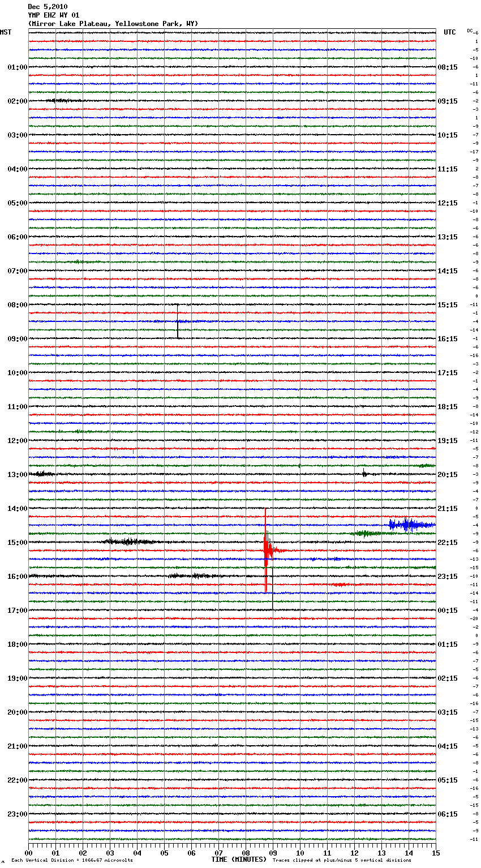Select the 19:00 MST time label

[x=18, y=678]
